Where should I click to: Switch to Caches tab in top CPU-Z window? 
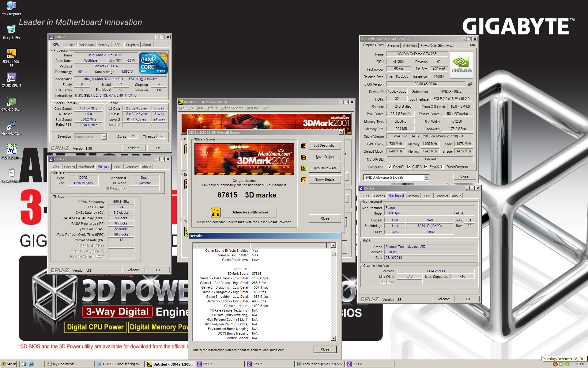tap(70, 45)
